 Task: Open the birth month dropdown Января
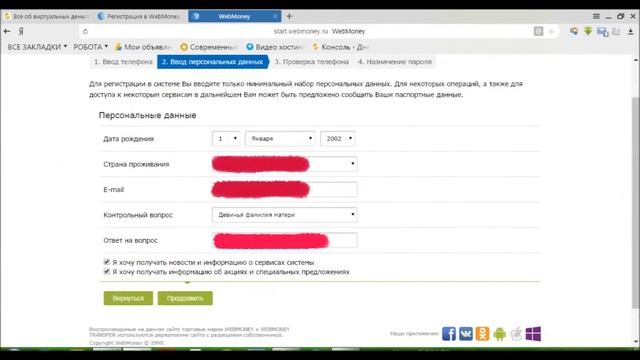280,139
